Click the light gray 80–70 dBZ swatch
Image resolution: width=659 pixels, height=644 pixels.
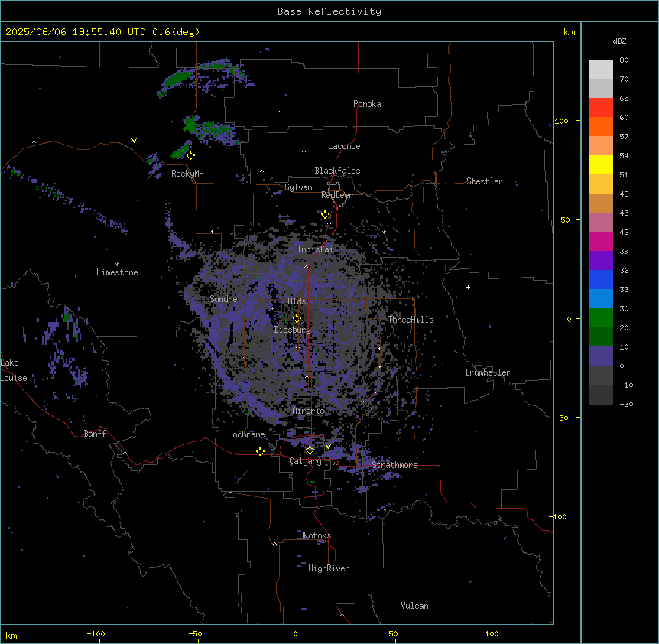click(x=601, y=70)
